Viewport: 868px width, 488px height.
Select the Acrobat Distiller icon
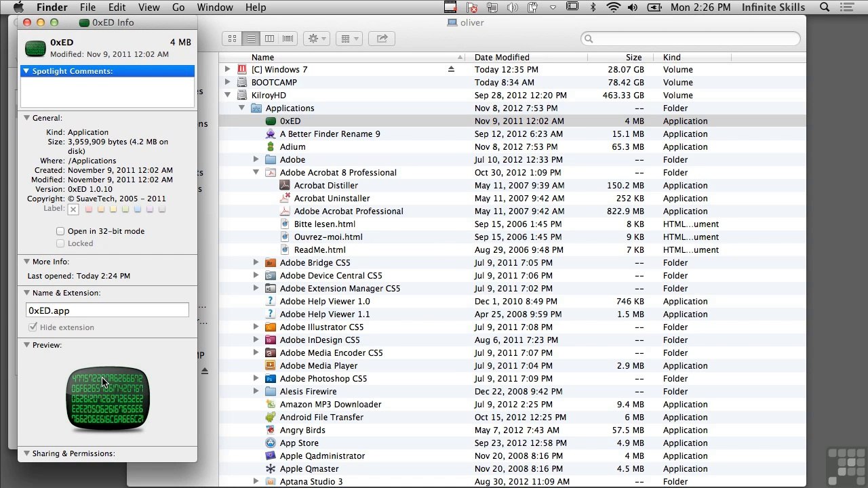(x=285, y=185)
